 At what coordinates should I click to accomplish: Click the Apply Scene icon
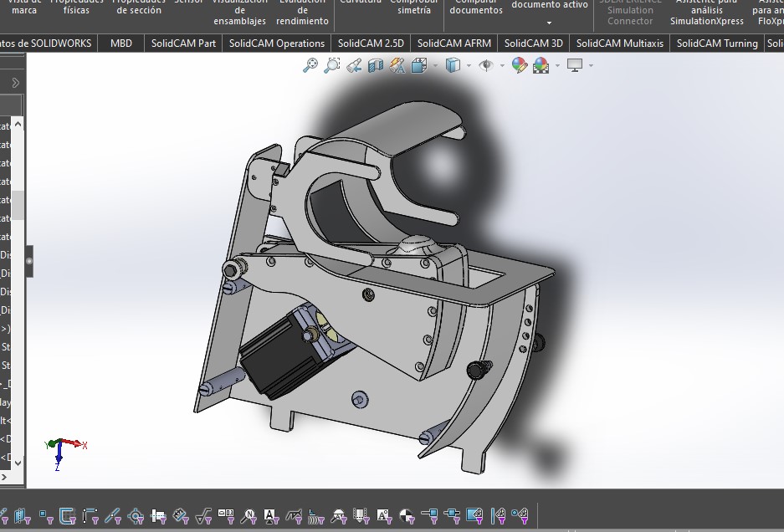(x=541, y=65)
